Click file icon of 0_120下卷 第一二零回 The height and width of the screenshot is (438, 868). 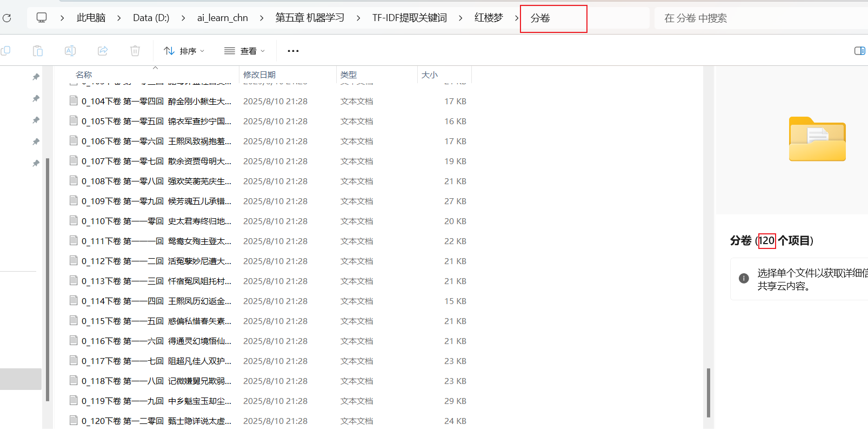(74, 420)
